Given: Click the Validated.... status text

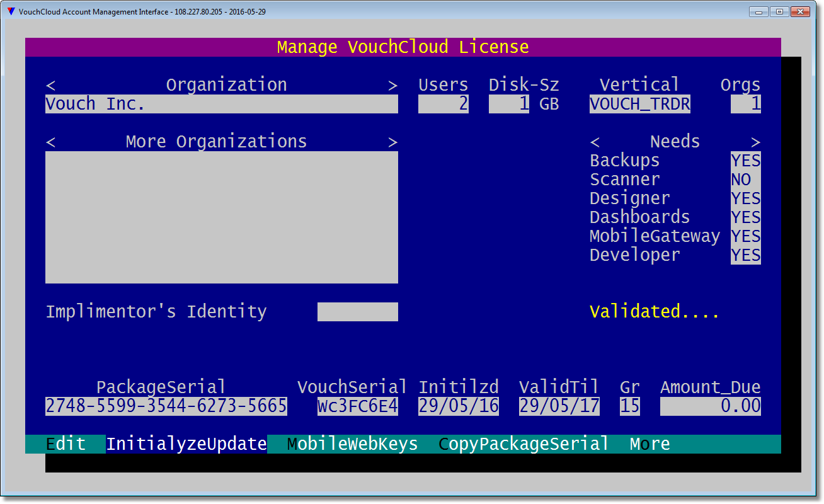Looking at the screenshot, I should point(655,312).
